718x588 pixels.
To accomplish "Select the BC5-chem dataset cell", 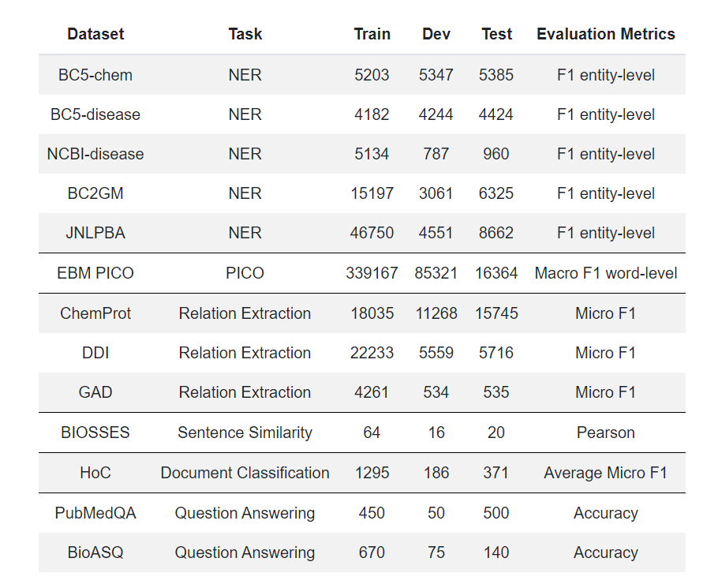I will point(95,75).
